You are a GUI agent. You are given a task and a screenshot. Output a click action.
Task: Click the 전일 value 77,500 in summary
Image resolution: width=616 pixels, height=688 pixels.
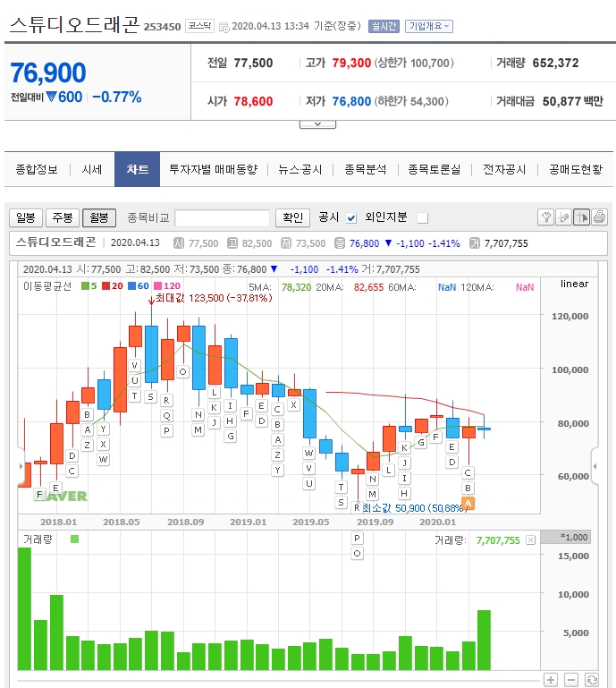pos(253,63)
